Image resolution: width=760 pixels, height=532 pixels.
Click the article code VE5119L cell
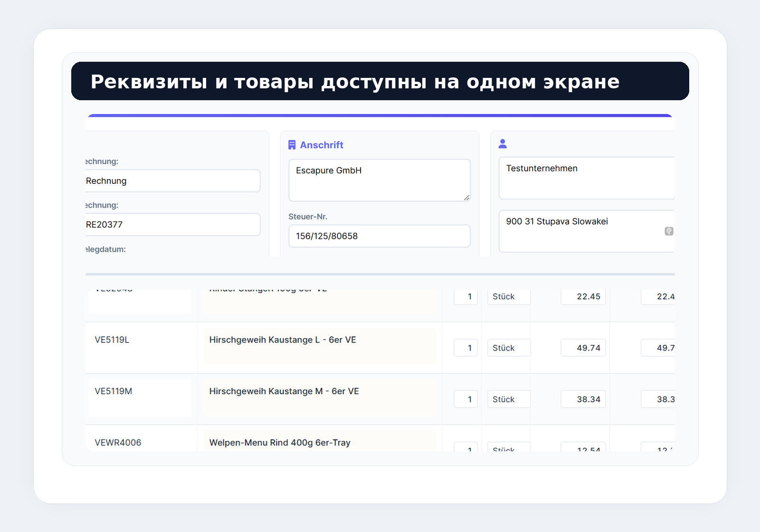pos(112,340)
